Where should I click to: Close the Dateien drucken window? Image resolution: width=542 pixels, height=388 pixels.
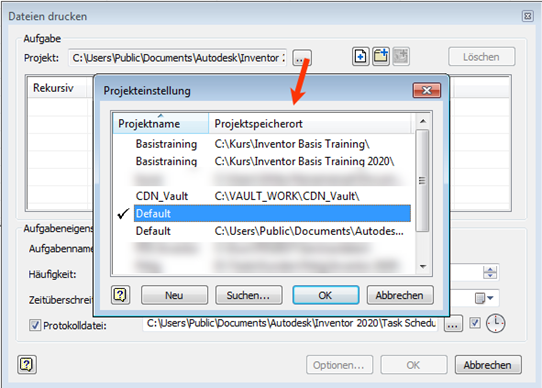(527, 16)
